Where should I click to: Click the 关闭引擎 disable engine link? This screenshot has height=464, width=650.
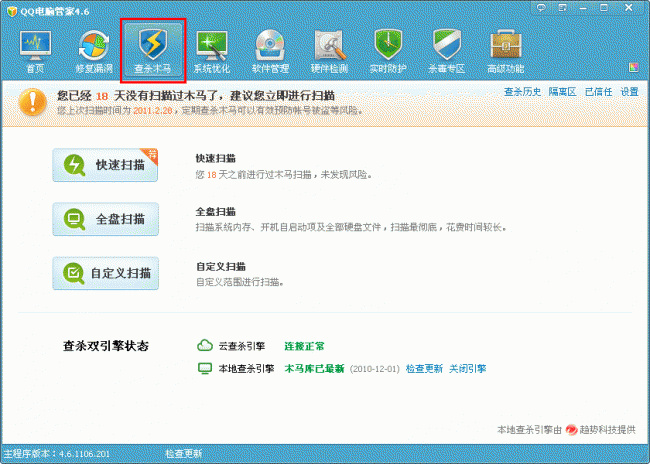point(468,369)
